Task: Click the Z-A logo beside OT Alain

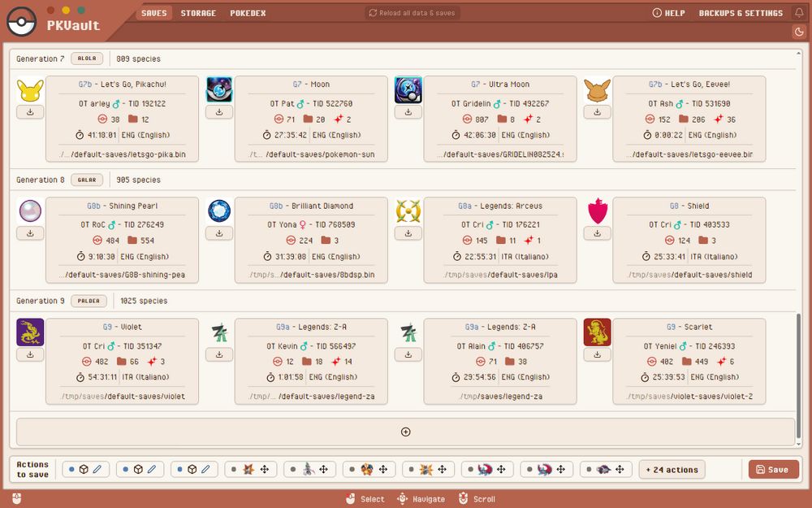Action: (x=408, y=332)
